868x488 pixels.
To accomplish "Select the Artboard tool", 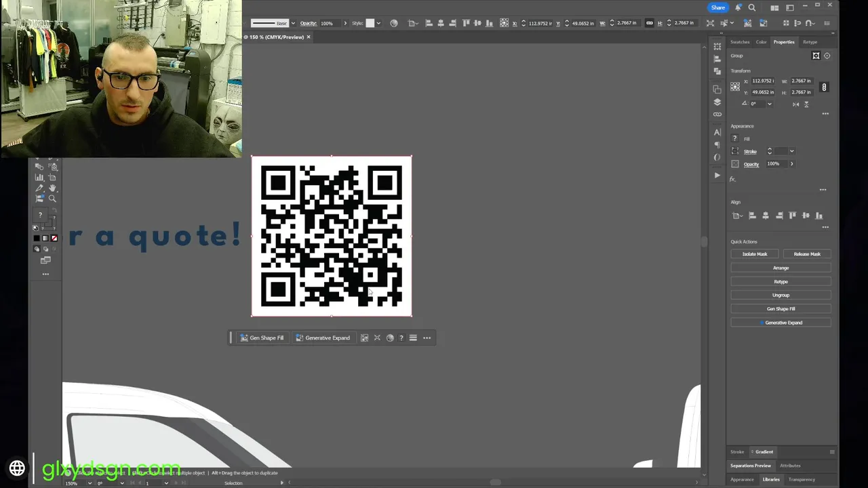I will coord(52,177).
